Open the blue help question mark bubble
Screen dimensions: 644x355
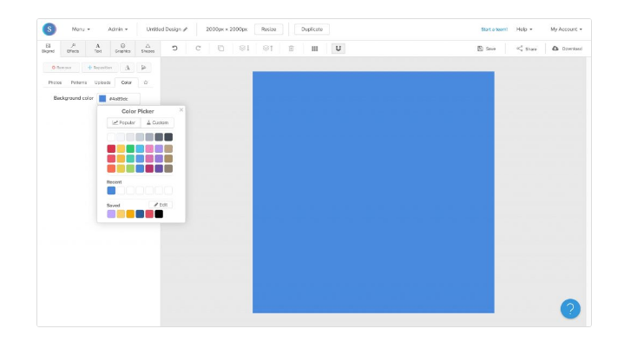(x=570, y=308)
